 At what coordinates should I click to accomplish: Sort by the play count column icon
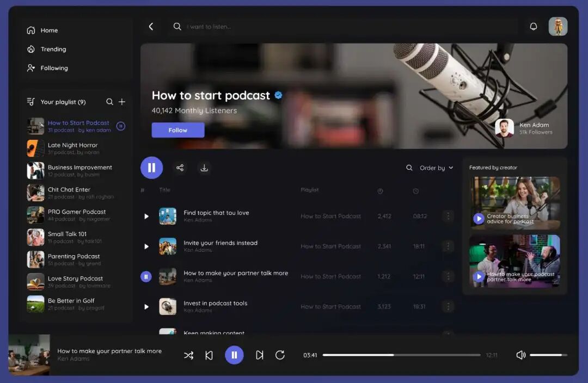click(380, 191)
